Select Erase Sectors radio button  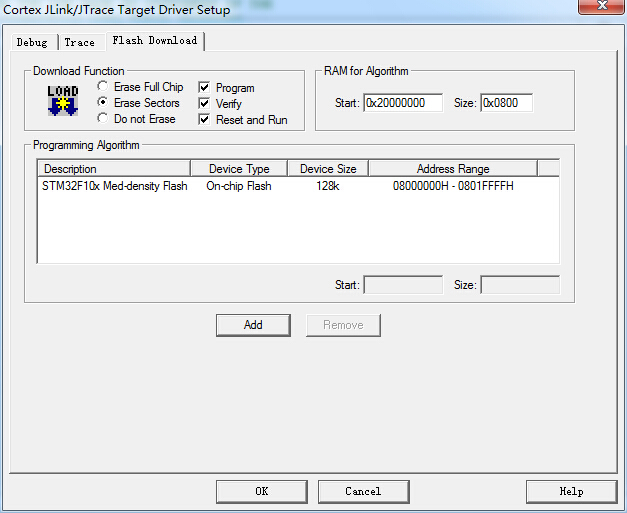[103, 103]
